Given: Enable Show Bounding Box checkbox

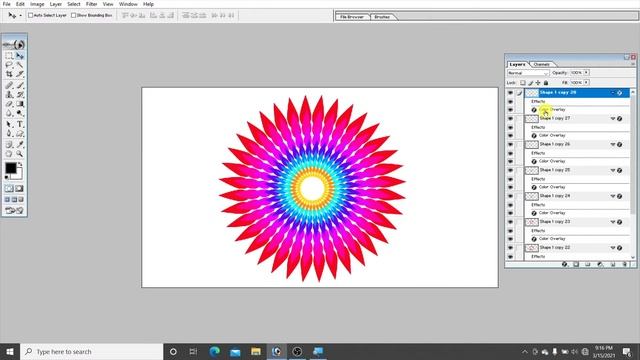Looking at the screenshot, I should click(x=73, y=15).
